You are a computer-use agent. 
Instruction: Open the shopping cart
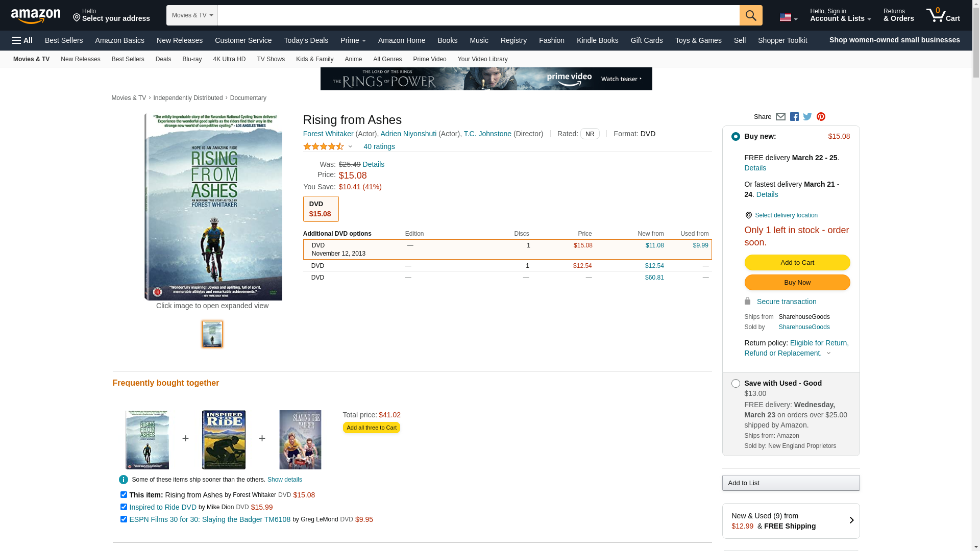[x=943, y=15]
